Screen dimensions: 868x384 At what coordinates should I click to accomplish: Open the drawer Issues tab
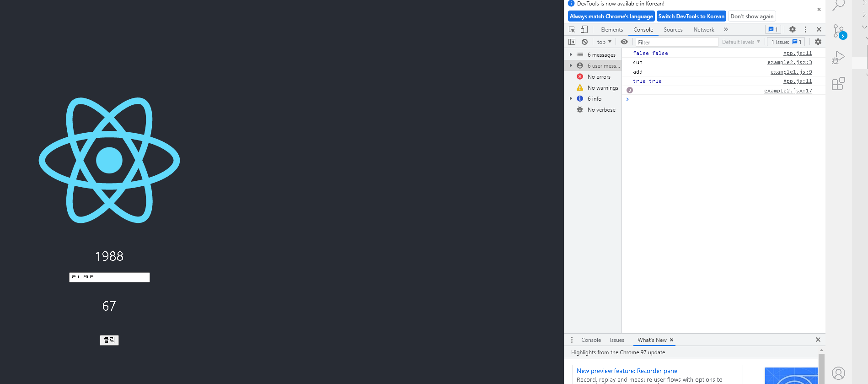(617, 340)
